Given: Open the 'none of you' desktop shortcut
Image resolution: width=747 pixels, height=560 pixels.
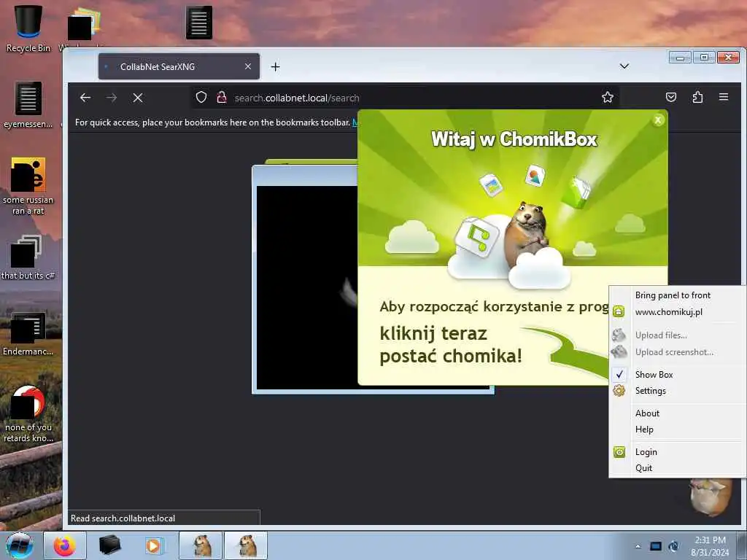Looking at the screenshot, I should click(x=28, y=413).
